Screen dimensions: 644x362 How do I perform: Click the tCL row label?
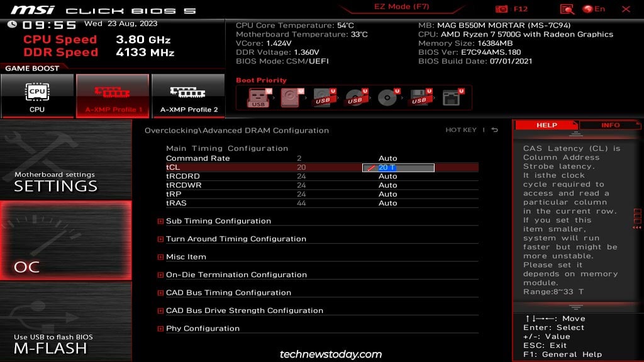(173, 167)
